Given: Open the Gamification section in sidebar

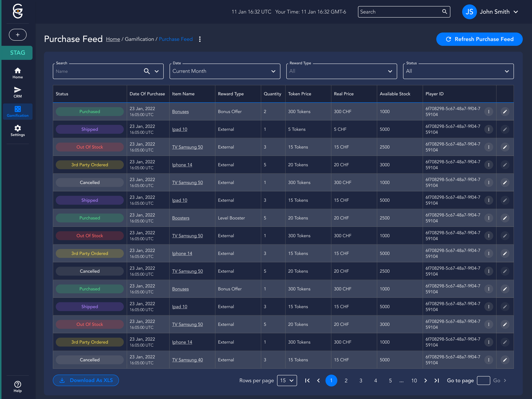Looking at the screenshot, I should (18, 111).
